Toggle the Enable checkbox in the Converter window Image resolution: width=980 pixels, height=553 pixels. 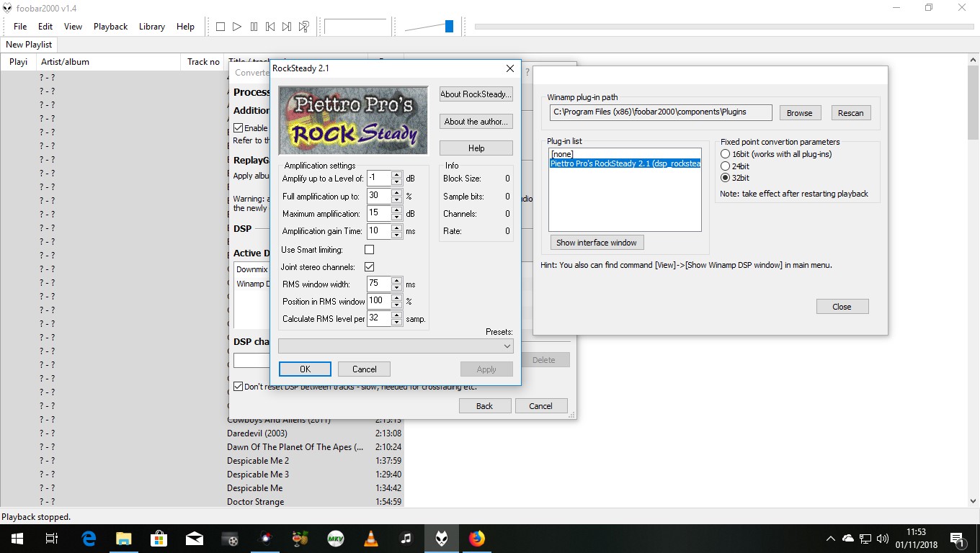coord(239,128)
